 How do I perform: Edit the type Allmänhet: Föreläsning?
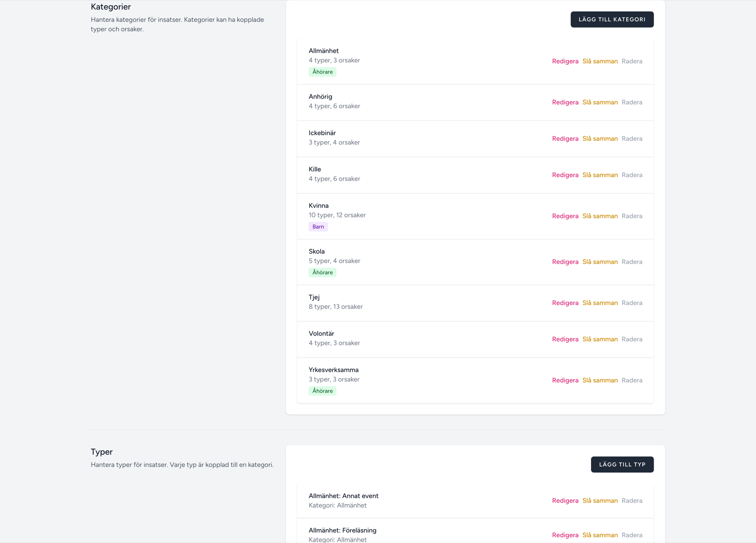point(565,535)
